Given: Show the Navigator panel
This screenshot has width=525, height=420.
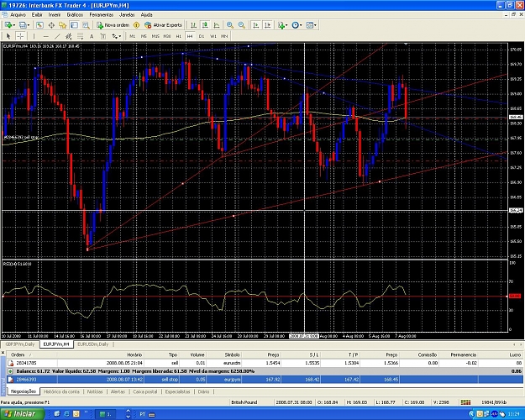Looking at the screenshot, I should click(63, 25).
